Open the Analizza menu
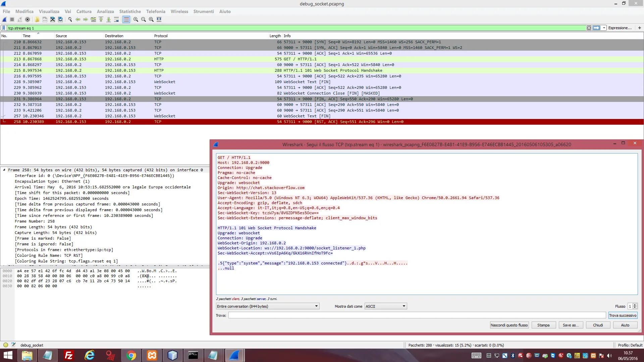This screenshot has height=362, width=644. (x=105, y=11)
